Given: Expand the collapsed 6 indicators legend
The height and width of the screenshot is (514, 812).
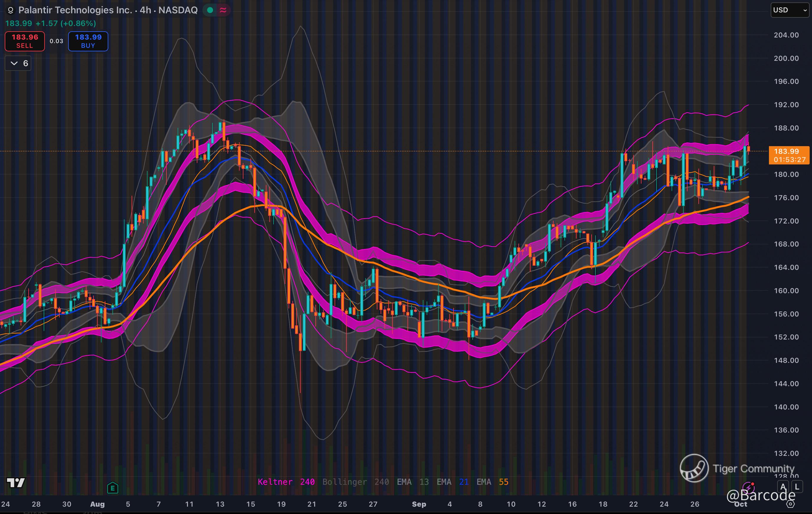Looking at the screenshot, I should [18, 63].
